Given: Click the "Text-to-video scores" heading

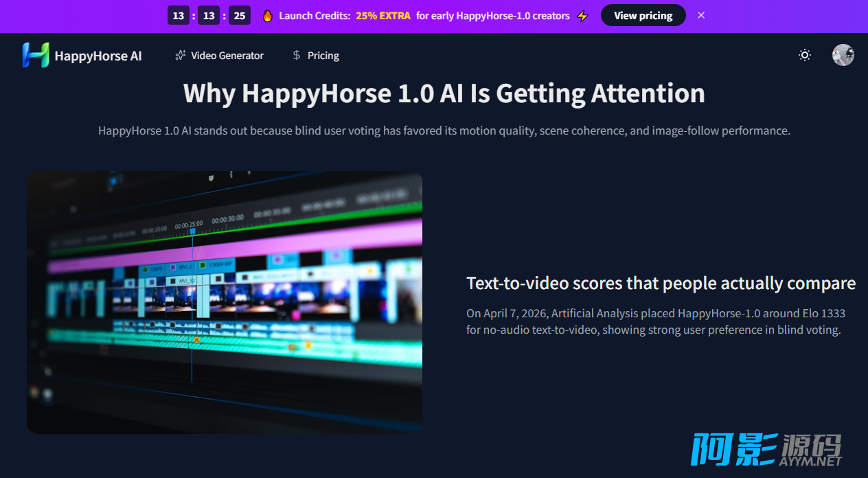Looking at the screenshot, I should tap(661, 283).
